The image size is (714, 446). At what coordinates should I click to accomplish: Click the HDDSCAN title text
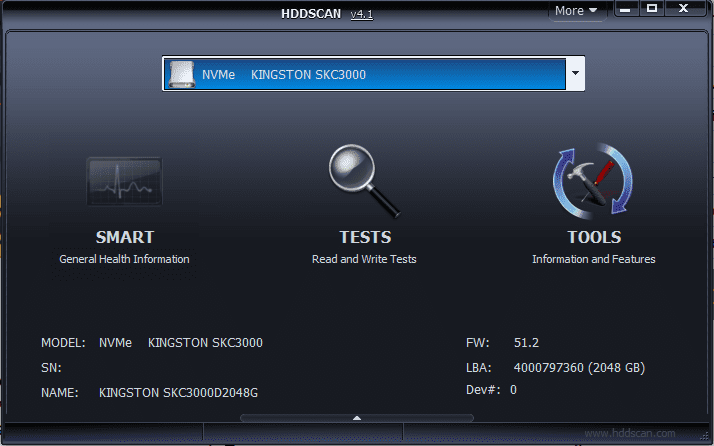pos(311,14)
